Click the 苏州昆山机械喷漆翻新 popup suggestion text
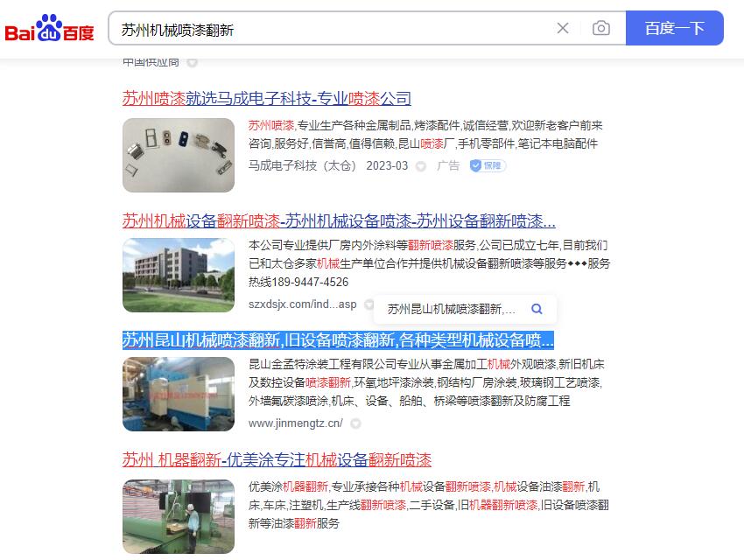 451,309
